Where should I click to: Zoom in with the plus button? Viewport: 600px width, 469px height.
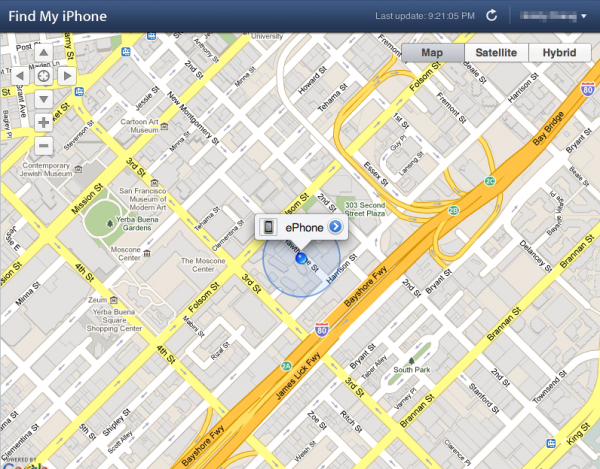coord(44,123)
